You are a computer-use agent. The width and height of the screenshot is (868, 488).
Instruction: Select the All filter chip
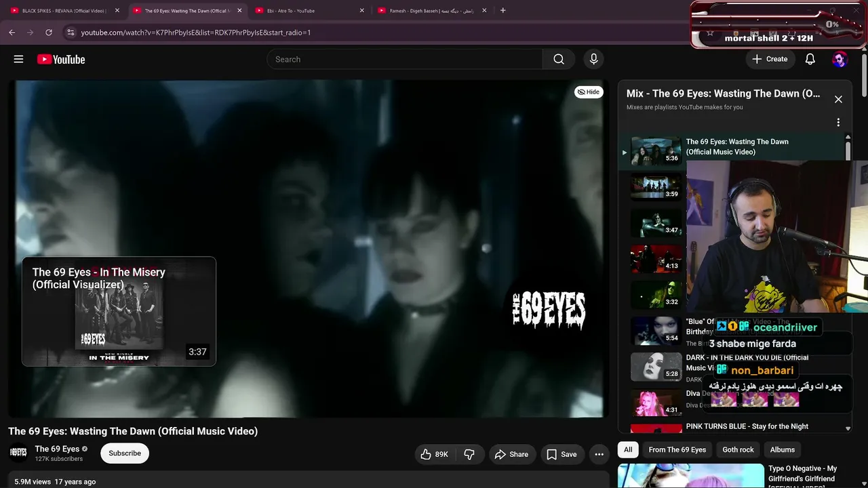click(x=628, y=449)
